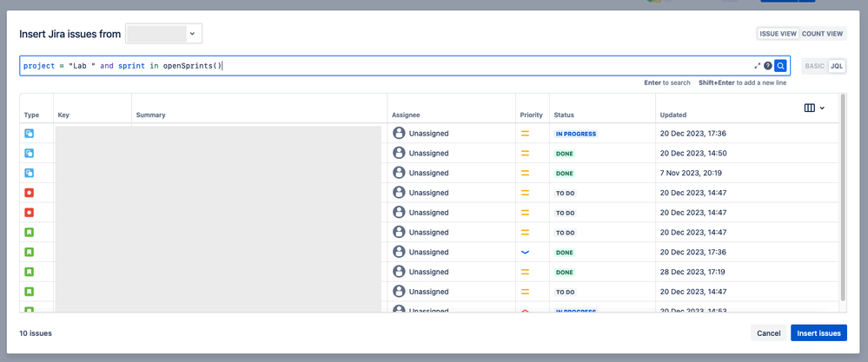Viewport: 868px width, 362px height.
Task: Click medium priority icon in the 7 Nov row
Action: [x=526, y=173]
